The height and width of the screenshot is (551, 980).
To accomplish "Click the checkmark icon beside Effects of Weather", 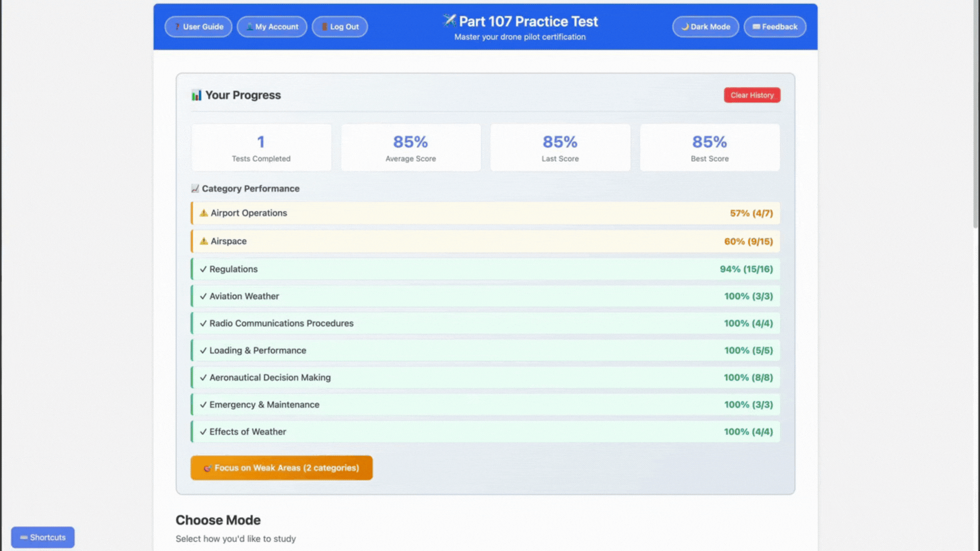I will click(203, 432).
